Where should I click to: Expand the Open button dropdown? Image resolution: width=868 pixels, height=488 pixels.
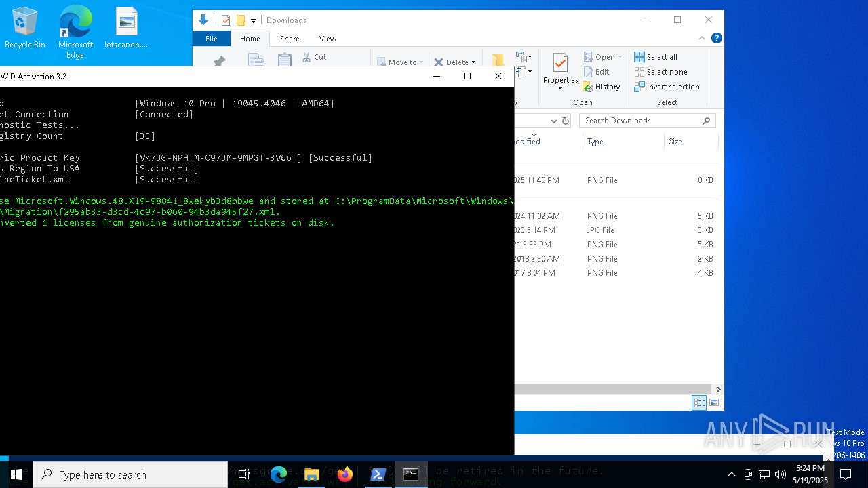pos(620,57)
